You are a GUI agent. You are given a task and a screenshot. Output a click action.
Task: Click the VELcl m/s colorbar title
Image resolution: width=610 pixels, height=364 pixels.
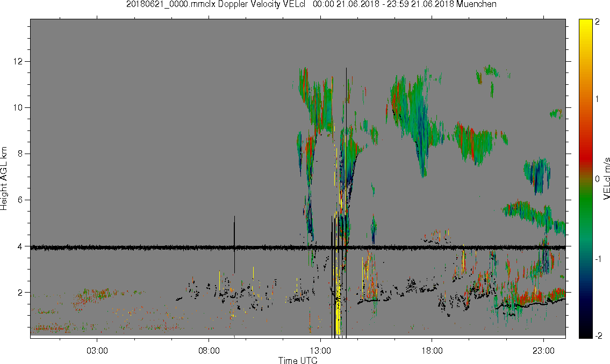606,179
